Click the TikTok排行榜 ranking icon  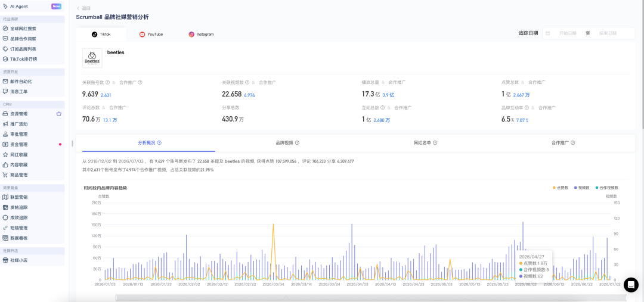point(5,59)
